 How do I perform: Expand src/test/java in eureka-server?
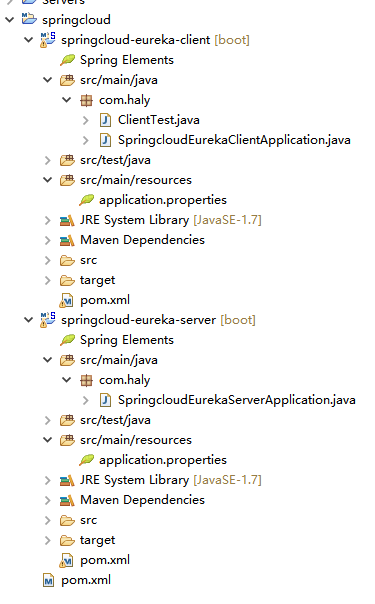coord(47,420)
